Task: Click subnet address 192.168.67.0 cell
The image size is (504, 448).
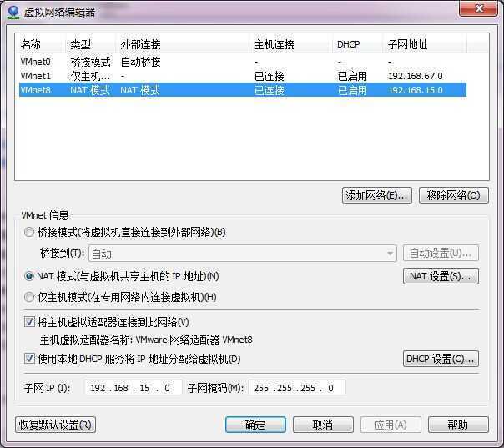Action: click(x=416, y=76)
